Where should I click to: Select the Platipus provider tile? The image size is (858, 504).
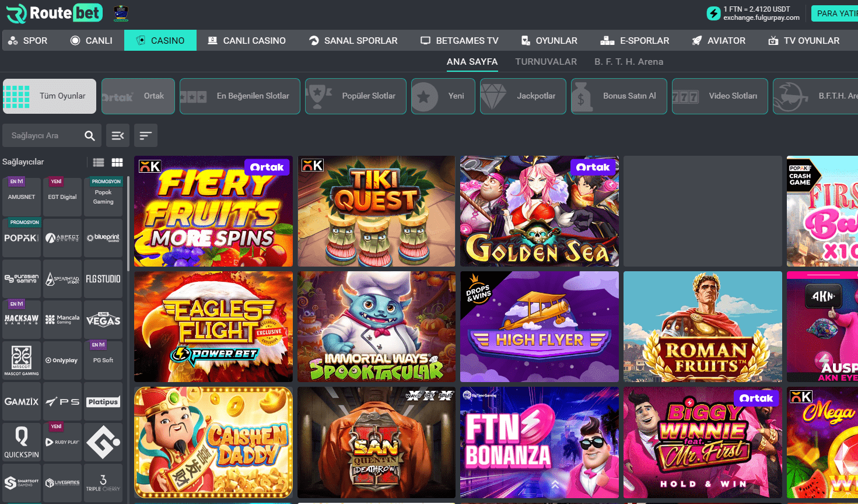[x=103, y=401]
